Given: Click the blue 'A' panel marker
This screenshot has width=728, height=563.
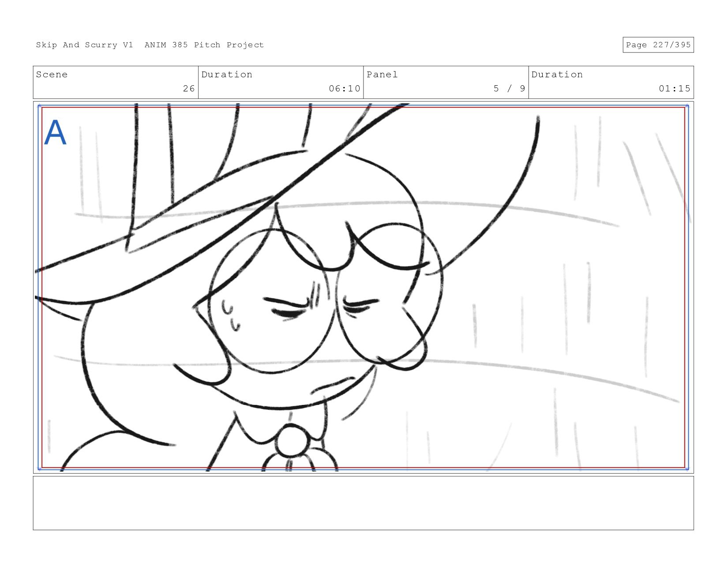Looking at the screenshot, I should tap(55, 132).
